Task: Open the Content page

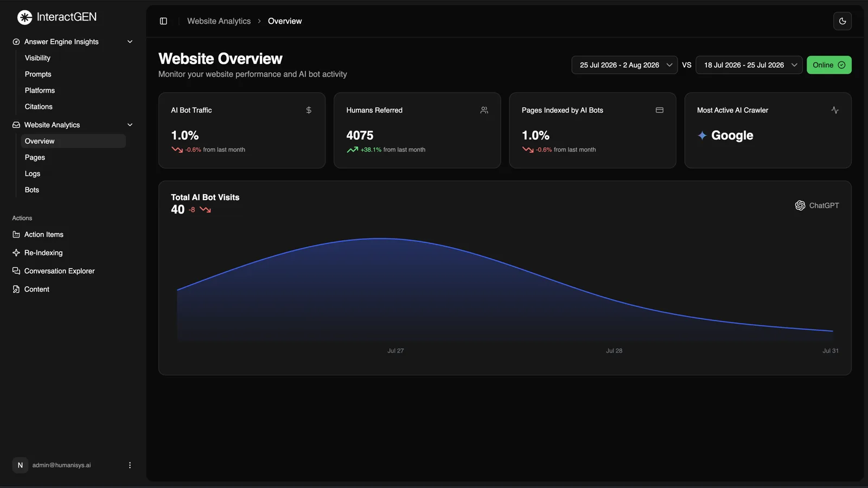Action: [37, 290]
